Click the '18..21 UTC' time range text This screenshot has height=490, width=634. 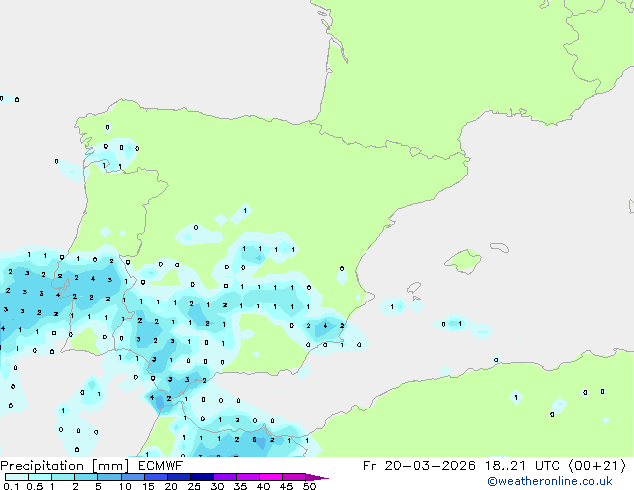click(522, 466)
